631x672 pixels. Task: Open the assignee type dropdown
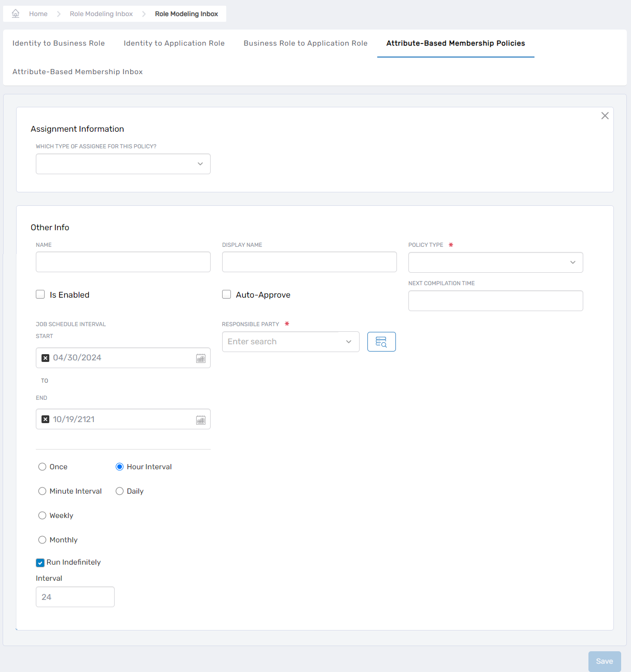(200, 164)
